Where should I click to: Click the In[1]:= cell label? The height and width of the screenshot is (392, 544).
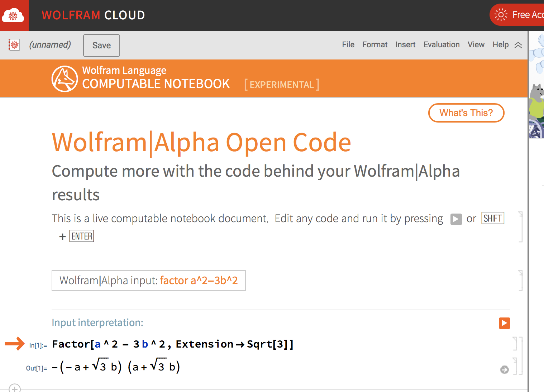tap(38, 345)
